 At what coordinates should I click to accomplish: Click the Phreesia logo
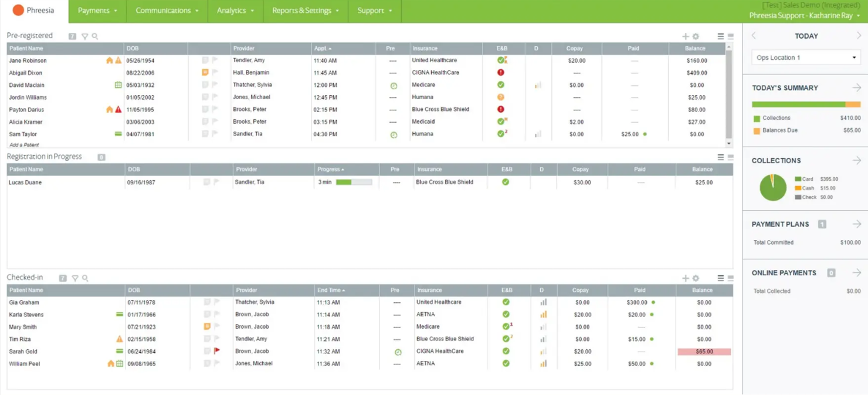coord(33,11)
